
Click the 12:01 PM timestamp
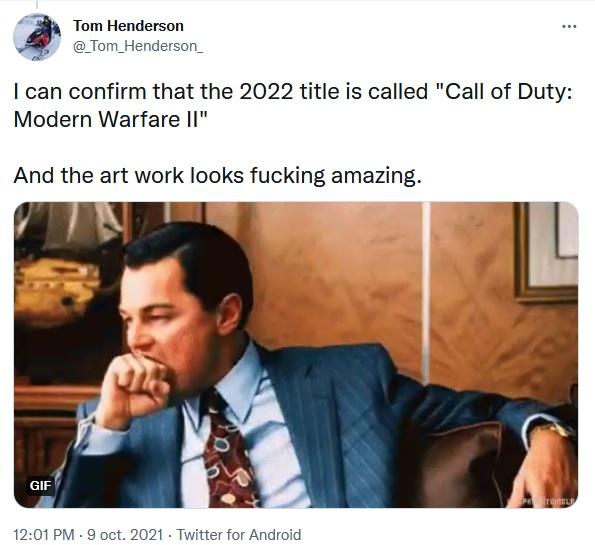(x=44, y=534)
